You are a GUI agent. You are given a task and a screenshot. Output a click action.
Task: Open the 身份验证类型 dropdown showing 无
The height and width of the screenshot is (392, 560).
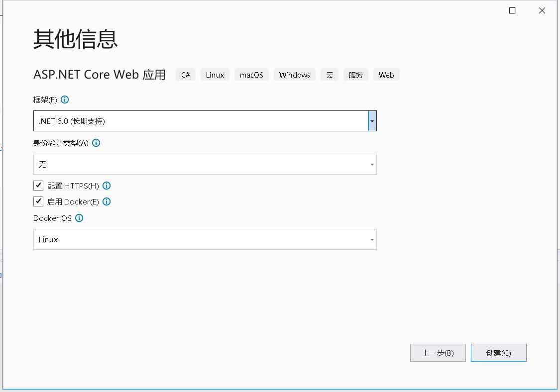[205, 164]
